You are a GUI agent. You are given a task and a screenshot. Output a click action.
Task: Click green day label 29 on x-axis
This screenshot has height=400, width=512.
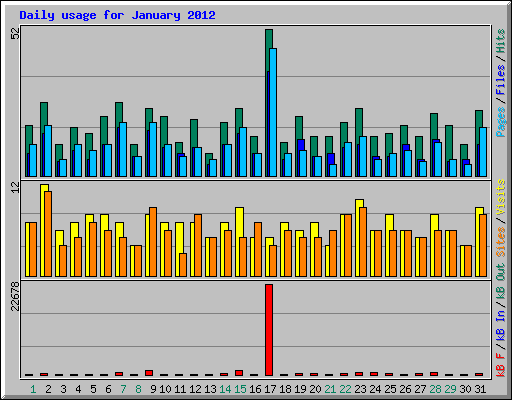(x=450, y=389)
